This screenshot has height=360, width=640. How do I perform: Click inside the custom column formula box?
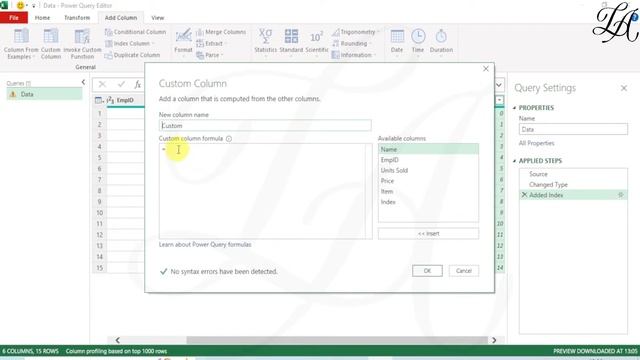[262, 191]
